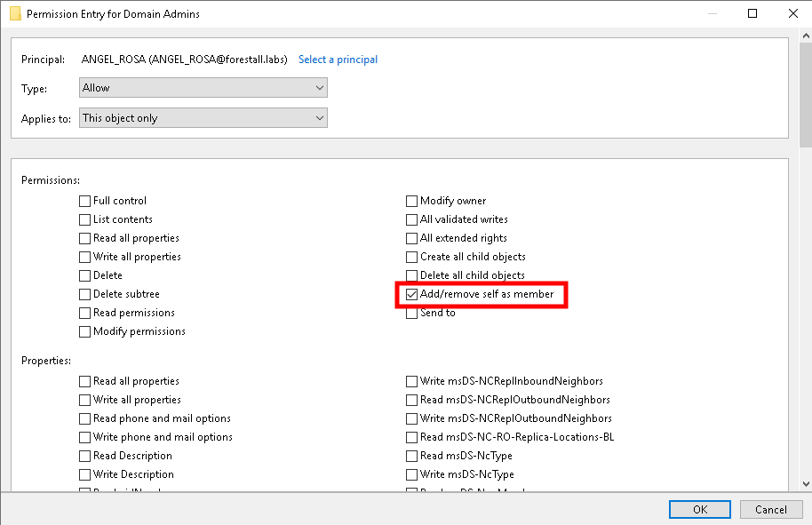The height and width of the screenshot is (525, 812).
Task: Tick the Modify permissions checkbox
Action: (85, 331)
